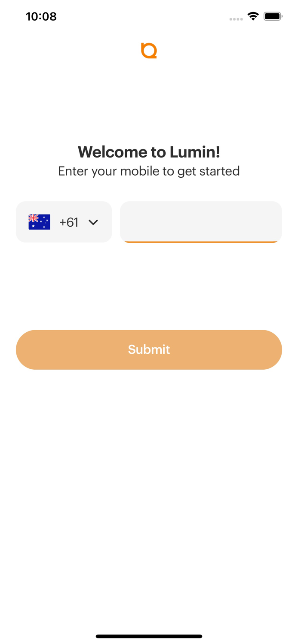Select the flag inside country code selector
298x644 pixels.
(39, 222)
